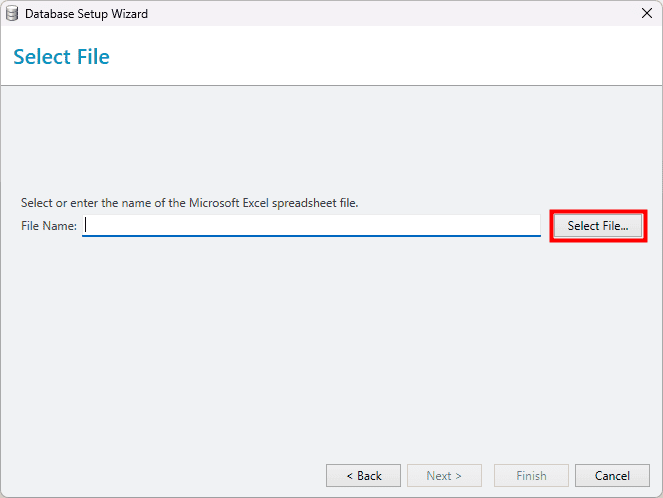The height and width of the screenshot is (498, 663).
Task: Click the disabled Finish button
Action: [531, 476]
